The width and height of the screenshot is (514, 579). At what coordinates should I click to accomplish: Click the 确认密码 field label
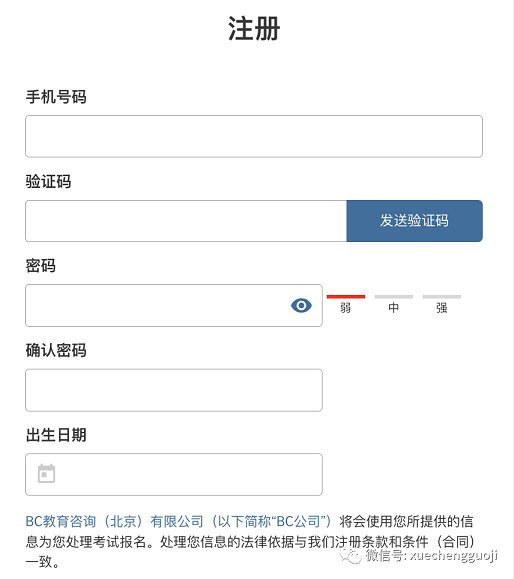(x=56, y=350)
